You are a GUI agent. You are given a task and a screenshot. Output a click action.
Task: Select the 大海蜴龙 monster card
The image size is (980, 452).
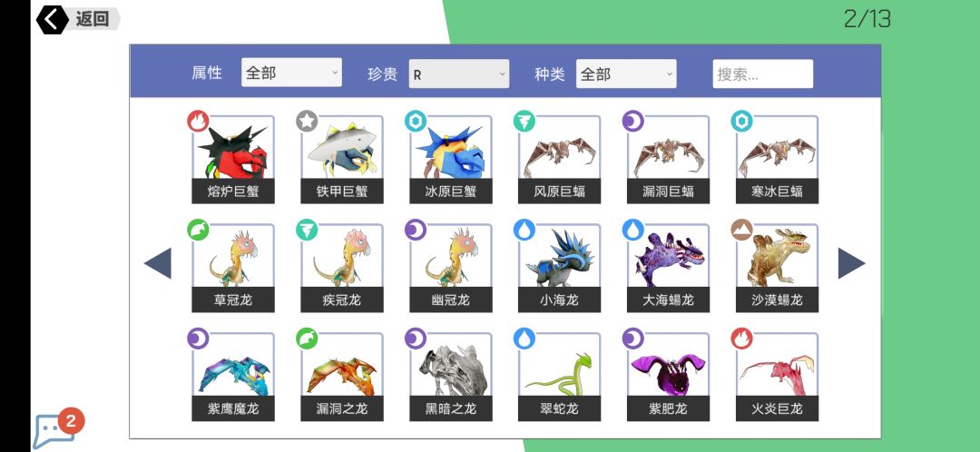668,268
